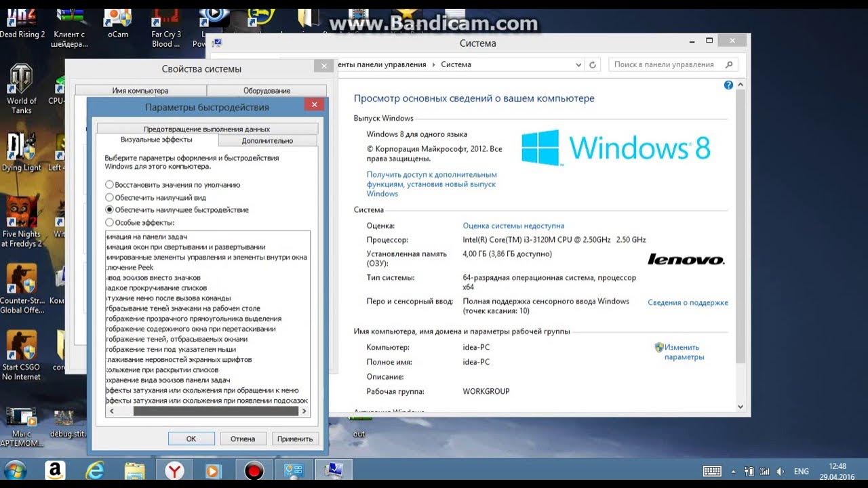Click down arrow of Система window scrollbar
This screenshot has width=868, height=488.
click(x=740, y=407)
